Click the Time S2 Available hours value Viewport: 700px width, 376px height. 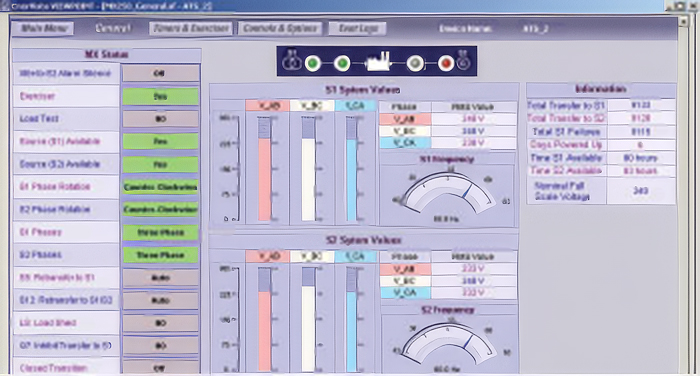click(x=641, y=171)
